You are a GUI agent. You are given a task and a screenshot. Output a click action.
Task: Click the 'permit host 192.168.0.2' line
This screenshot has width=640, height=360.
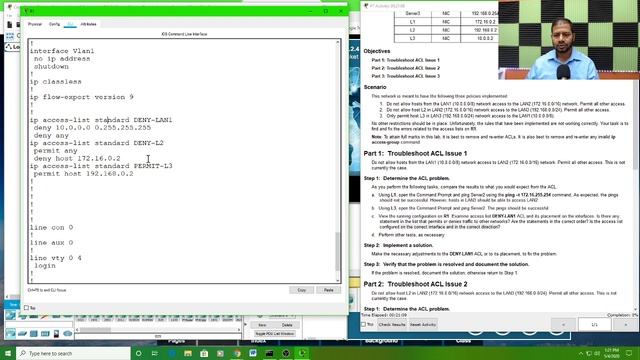coord(83,173)
